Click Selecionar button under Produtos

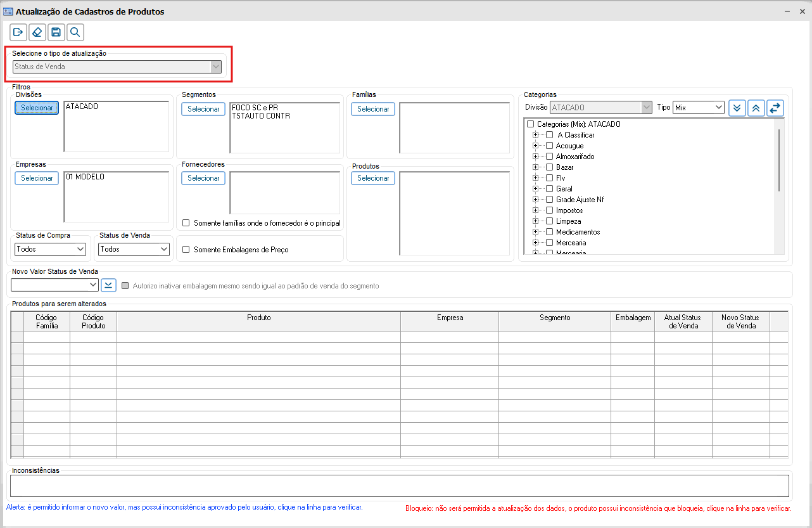pos(373,178)
